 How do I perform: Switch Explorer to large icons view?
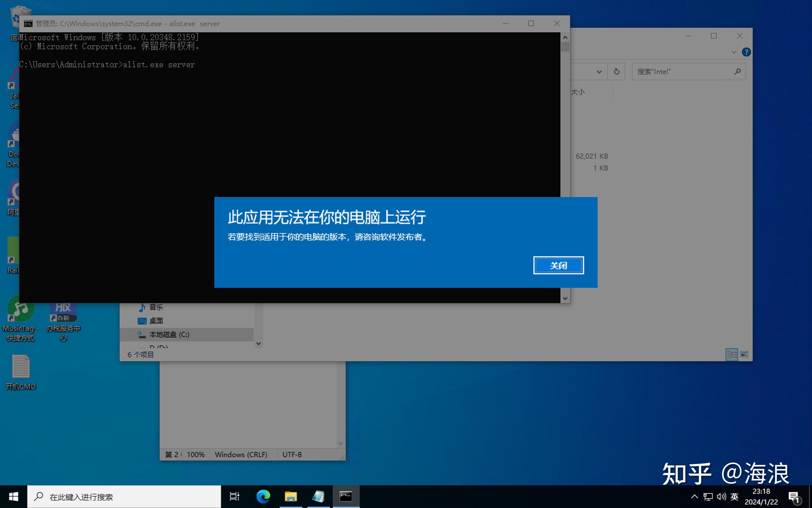pyautogui.click(x=744, y=354)
